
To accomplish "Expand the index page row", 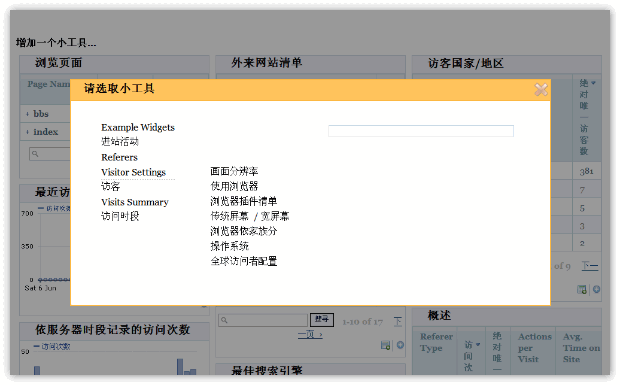I will tap(27, 132).
